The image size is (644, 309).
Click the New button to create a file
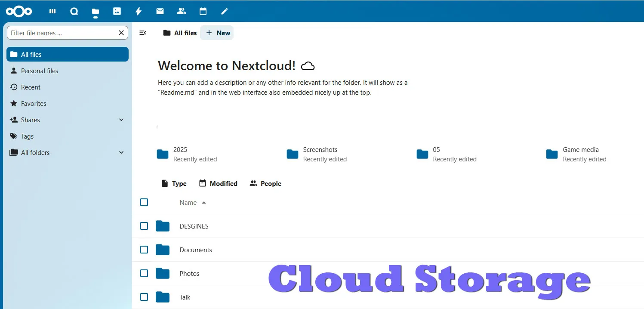(x=217, y=32)
